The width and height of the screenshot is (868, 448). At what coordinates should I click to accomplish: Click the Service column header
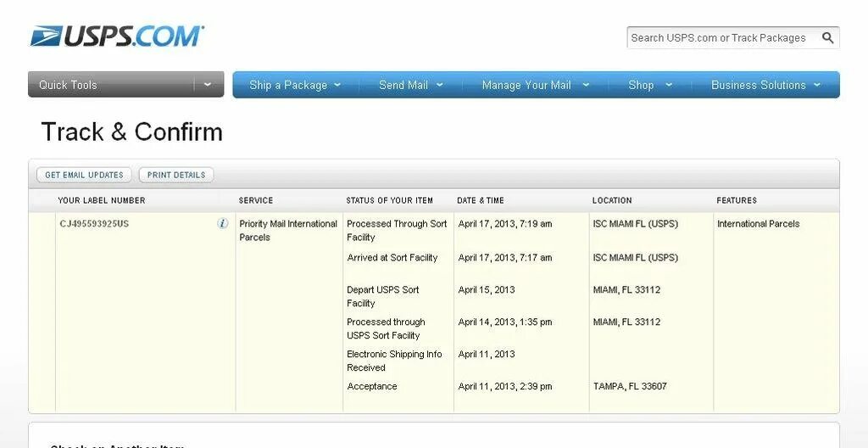(x=256, y=200)
